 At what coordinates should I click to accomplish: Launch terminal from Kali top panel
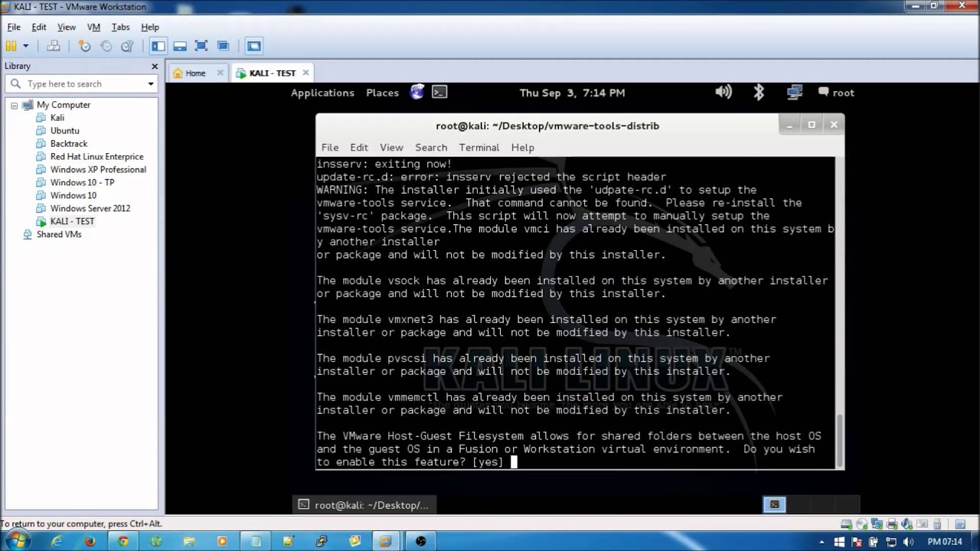point(439,93)
